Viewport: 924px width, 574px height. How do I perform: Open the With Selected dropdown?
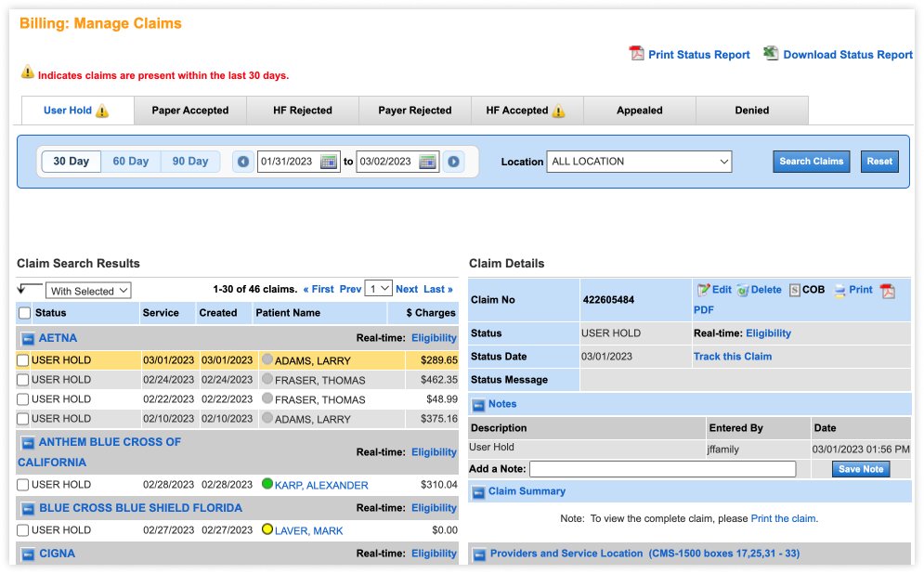(x=88, y=290)
